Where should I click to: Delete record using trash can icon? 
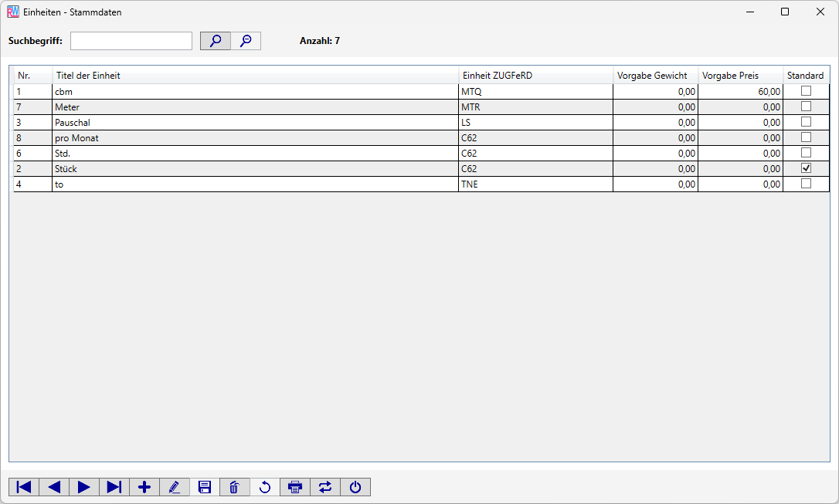tap(235, 487)
